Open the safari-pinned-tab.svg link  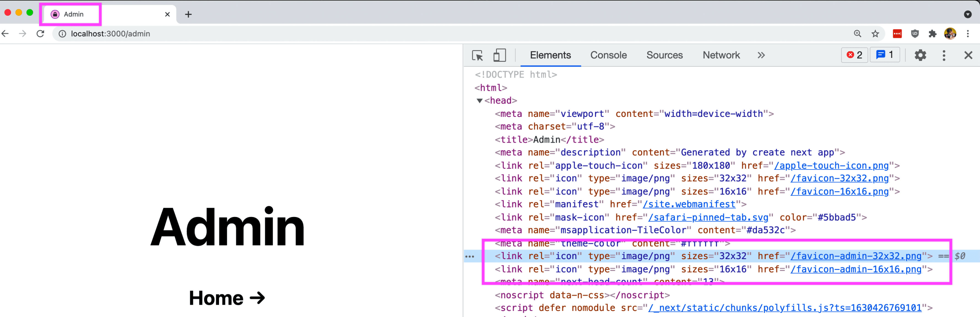(708, 217)
